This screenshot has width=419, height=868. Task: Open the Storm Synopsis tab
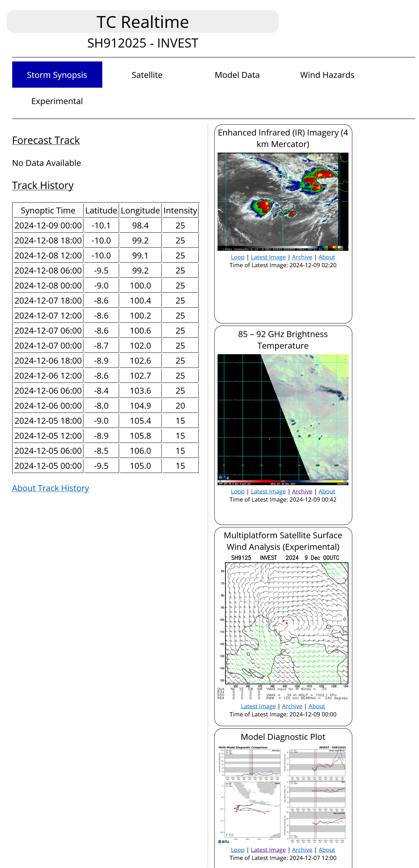[x=57, y=75]
